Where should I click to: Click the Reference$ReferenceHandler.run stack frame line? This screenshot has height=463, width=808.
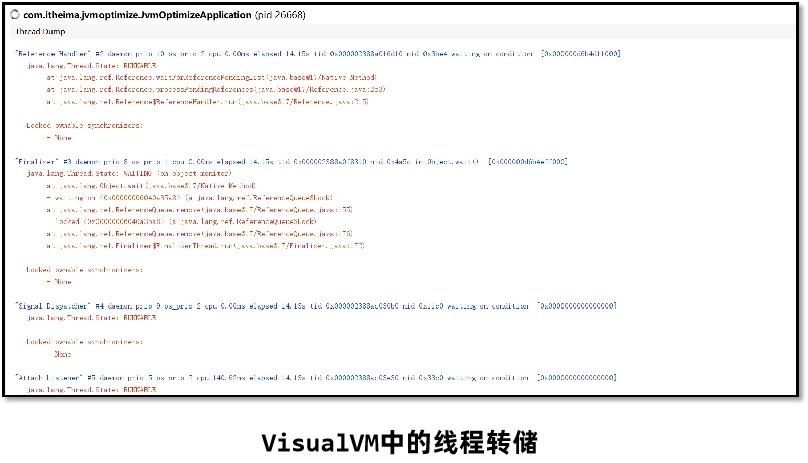(x=207, y=102)
